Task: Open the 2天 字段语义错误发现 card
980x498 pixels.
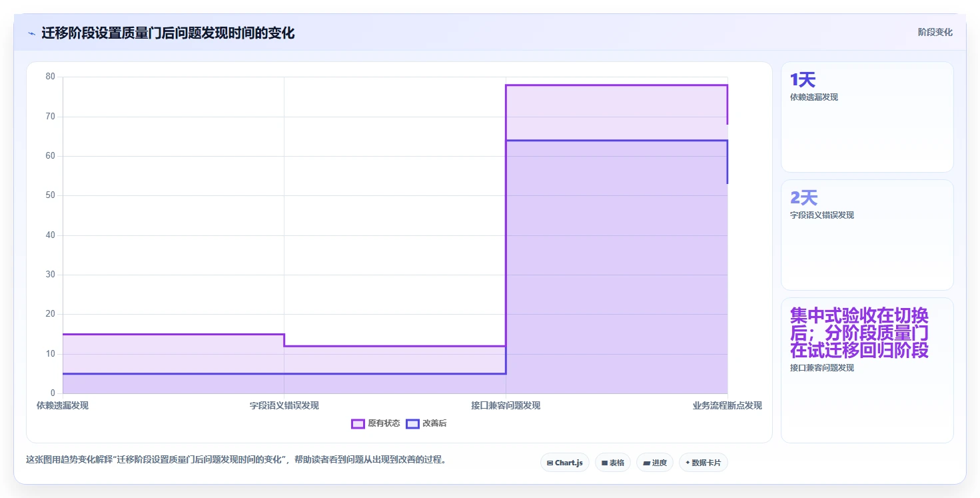Action: 867,235
